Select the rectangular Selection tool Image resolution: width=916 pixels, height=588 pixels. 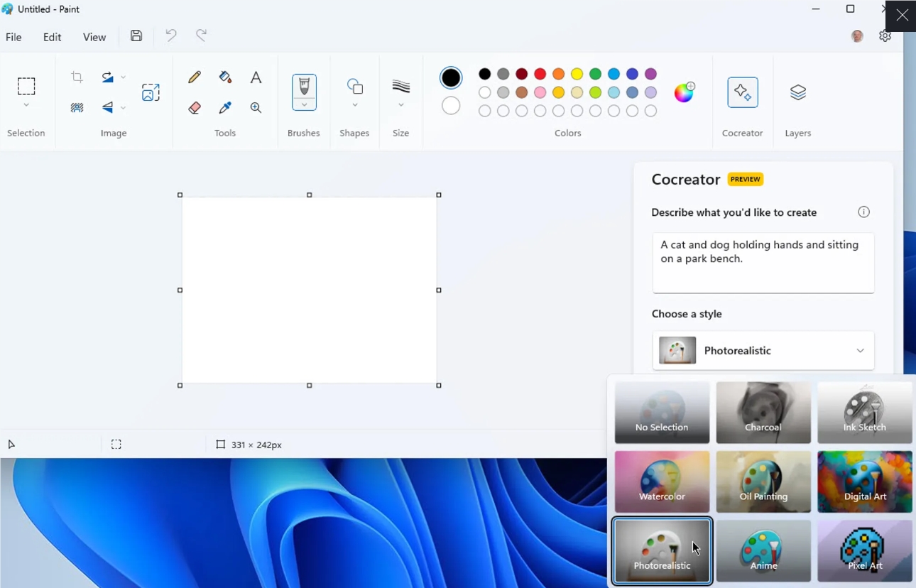point(26,87)
